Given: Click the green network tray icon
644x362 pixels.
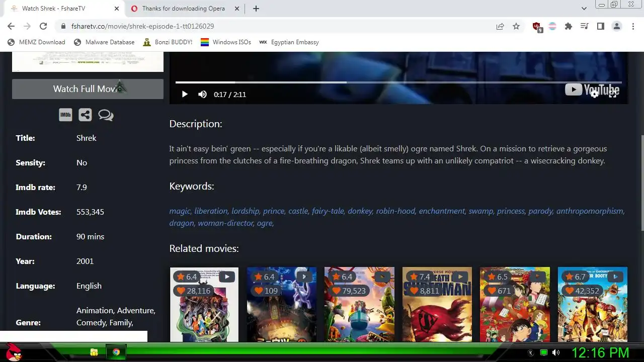Looking at the screenshot, I should click(543, 353).
